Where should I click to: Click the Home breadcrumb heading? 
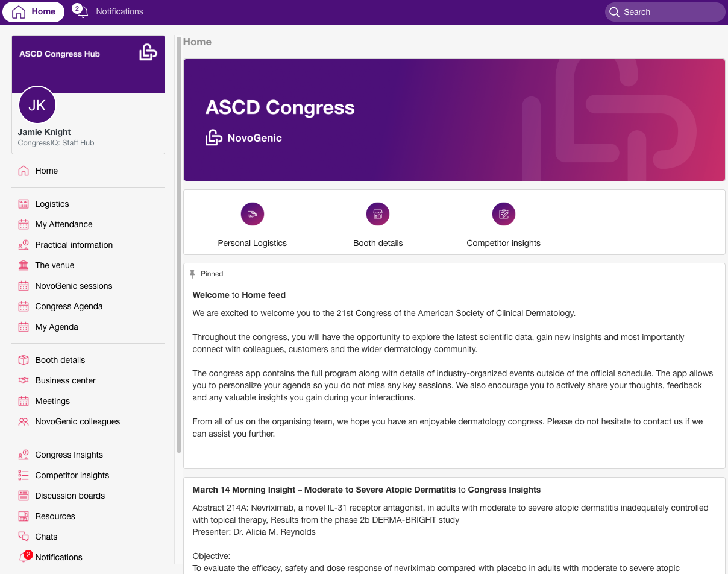click(197, 42)
